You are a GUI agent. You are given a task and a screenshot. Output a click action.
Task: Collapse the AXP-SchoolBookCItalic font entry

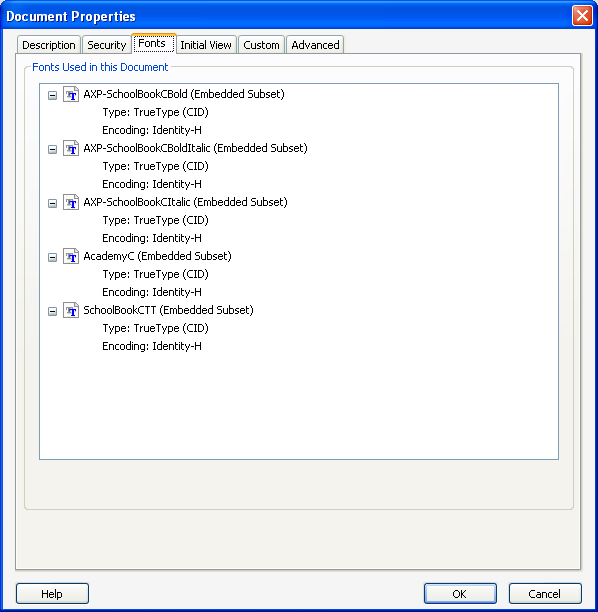52,203
